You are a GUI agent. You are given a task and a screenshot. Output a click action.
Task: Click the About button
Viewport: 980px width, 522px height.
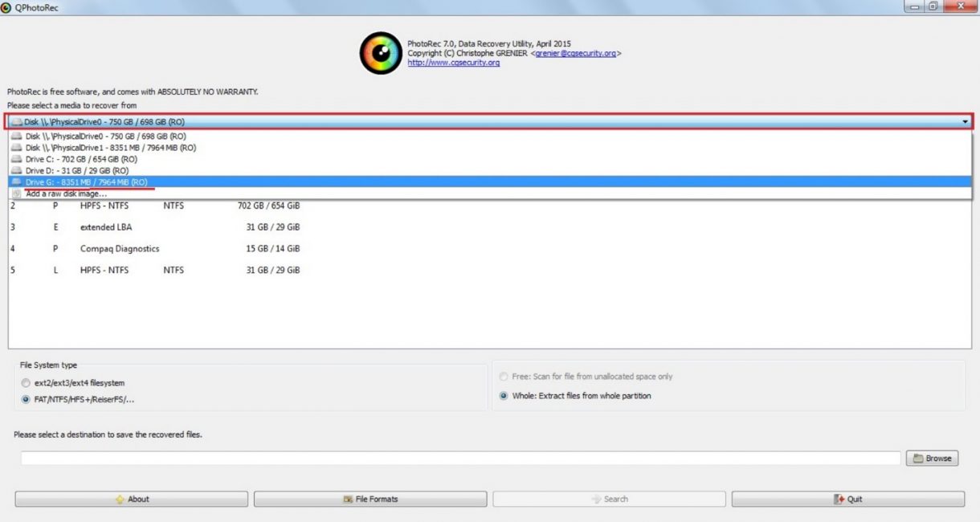click(x=131, y=499)
